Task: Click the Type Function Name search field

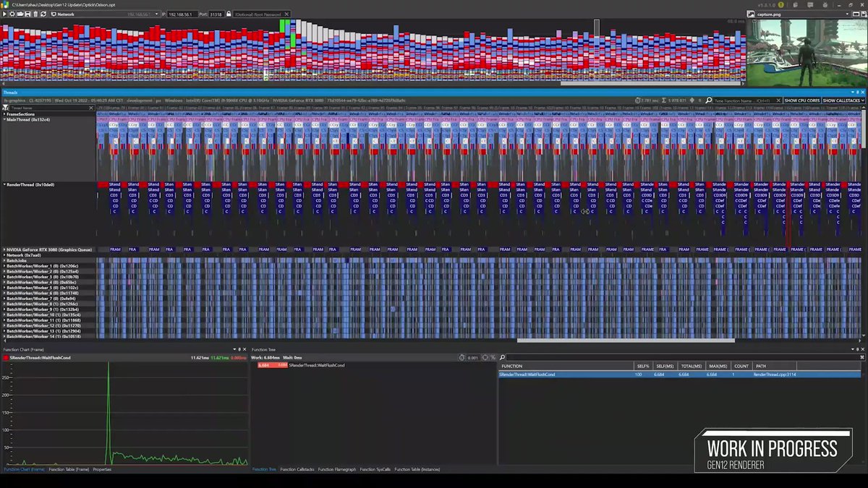Action: (744, 100)
